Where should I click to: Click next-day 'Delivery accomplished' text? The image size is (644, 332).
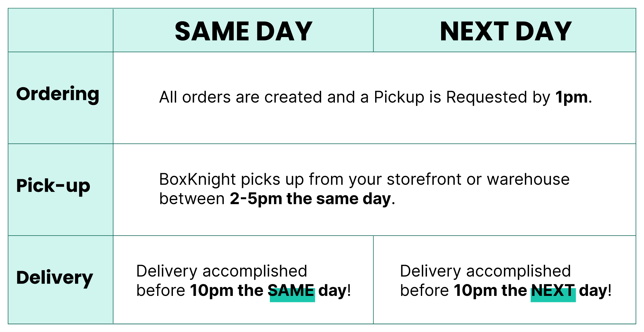[x=485, y=271]
